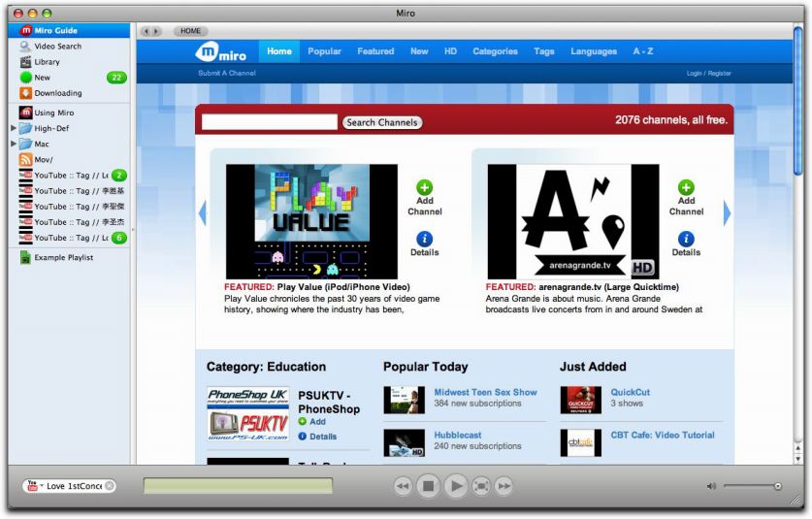Adjust the volume slider knob
Viewport: 812px width, 519px height.
click(777, 486)
